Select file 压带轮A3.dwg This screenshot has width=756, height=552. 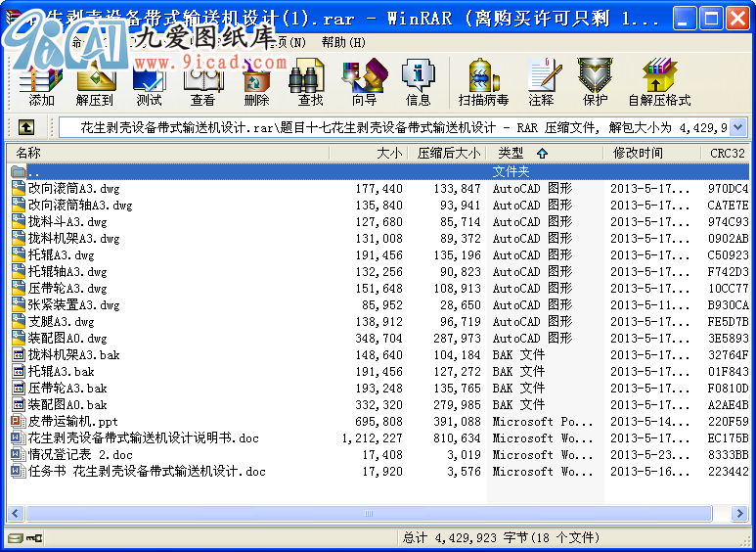click(67, 288)
